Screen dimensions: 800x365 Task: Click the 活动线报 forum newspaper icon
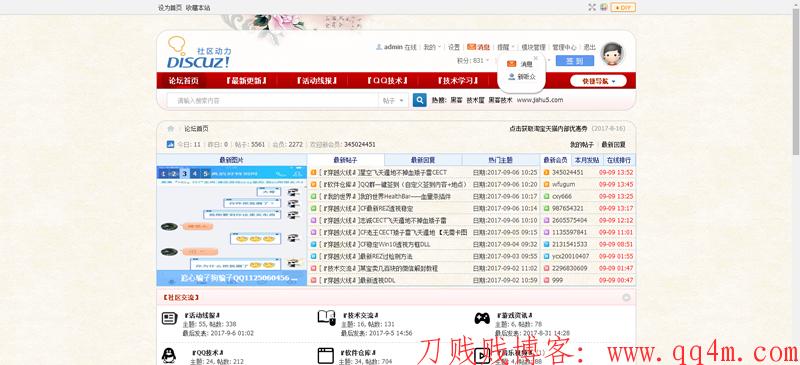[x=169, y=319]
